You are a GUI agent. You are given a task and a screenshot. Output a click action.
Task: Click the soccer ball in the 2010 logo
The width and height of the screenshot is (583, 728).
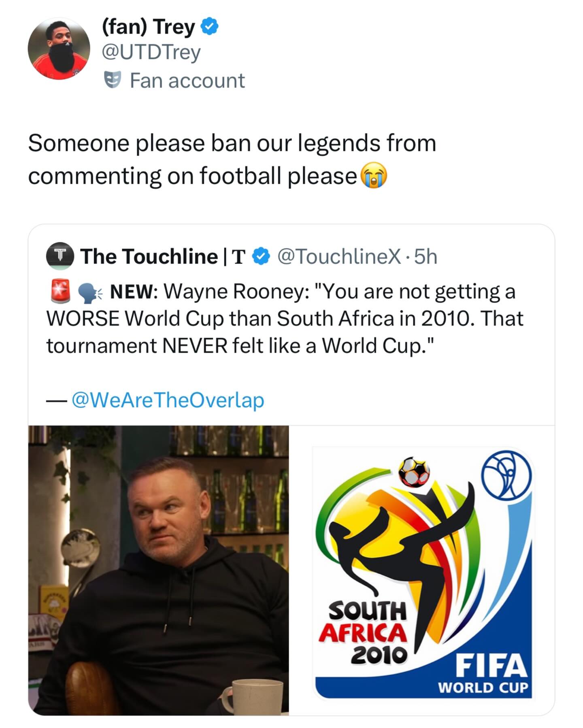[x=413, y=472]
